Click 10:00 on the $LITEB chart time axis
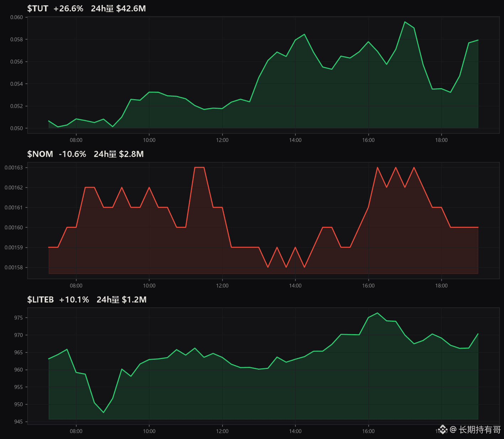 pyautogui.click(x=149, y=431)
